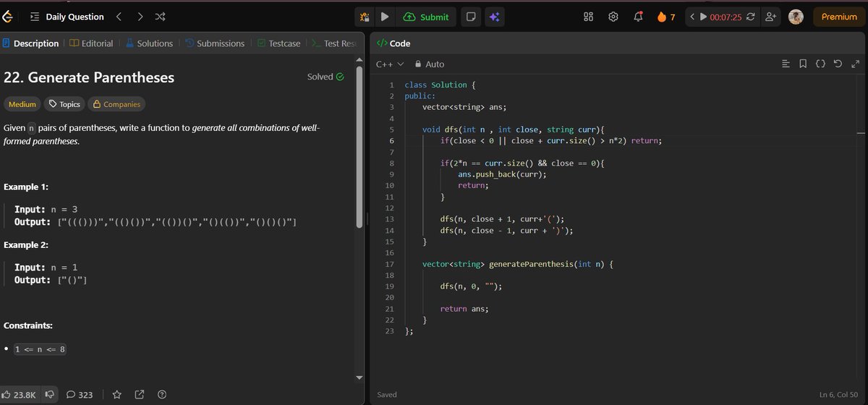Open the Test Result tab
Image resolution: width=868 pixels, height=405 pixels.
335,43
